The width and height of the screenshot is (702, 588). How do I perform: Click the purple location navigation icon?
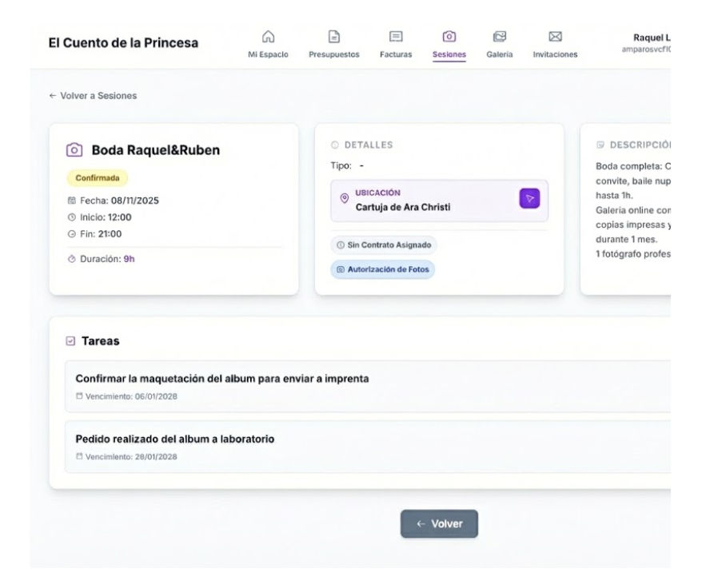(529, 199)
